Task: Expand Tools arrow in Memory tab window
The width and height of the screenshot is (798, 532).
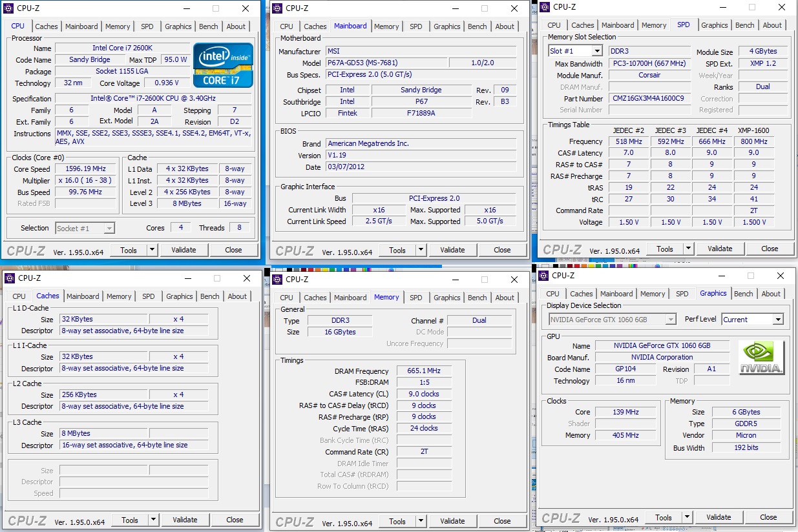Action: point(421,521)
